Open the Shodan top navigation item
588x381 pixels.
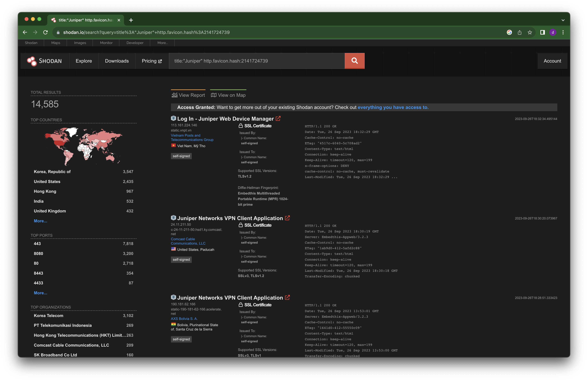(31, 43)
